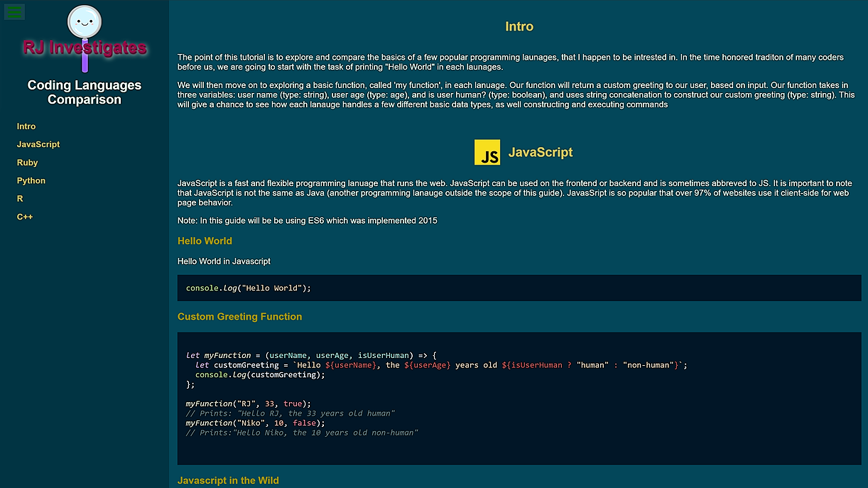Jump to the Ruby section link
868x488 pixels.
pyautogui.click(x=28, y=163)
